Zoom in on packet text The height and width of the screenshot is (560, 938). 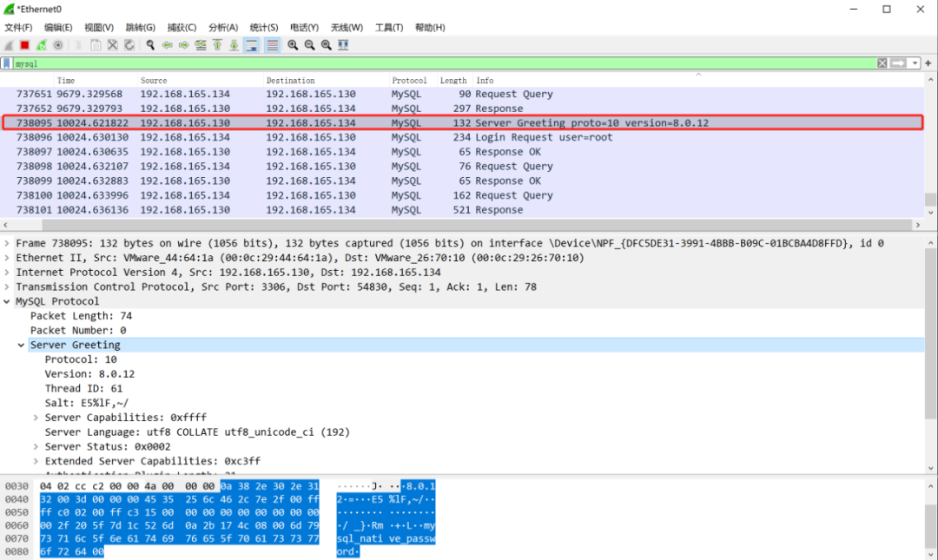click(293, 45)
